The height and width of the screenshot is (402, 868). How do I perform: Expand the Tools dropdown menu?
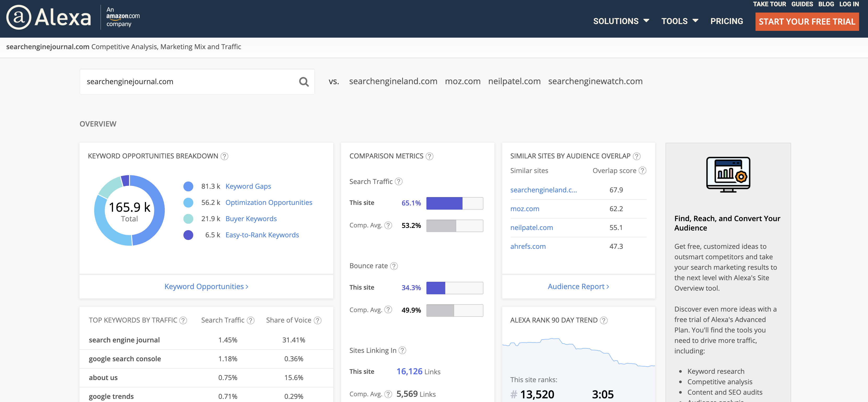click(680, 21)
